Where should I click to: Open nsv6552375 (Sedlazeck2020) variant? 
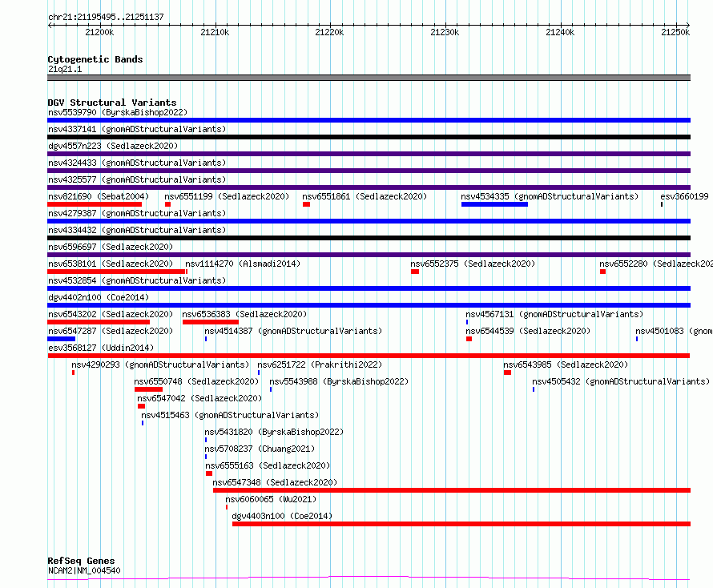(473, 264)
